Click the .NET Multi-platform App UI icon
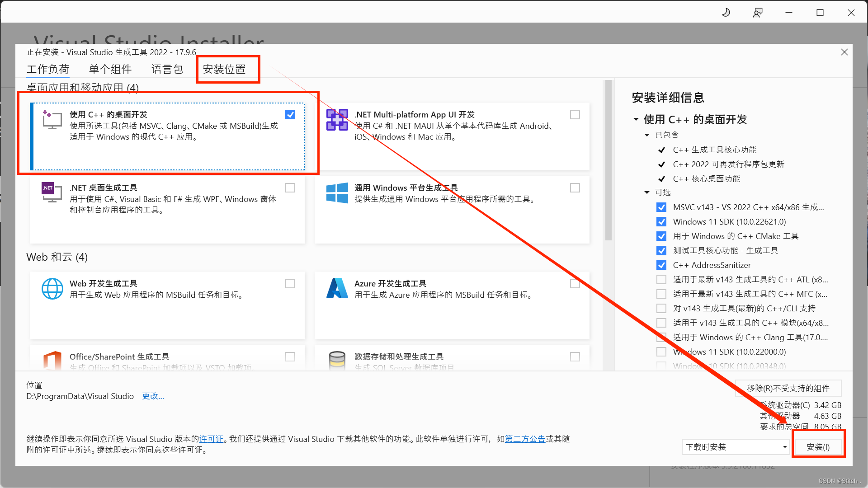This screenshot has width=868, height=488. [337, 120]
